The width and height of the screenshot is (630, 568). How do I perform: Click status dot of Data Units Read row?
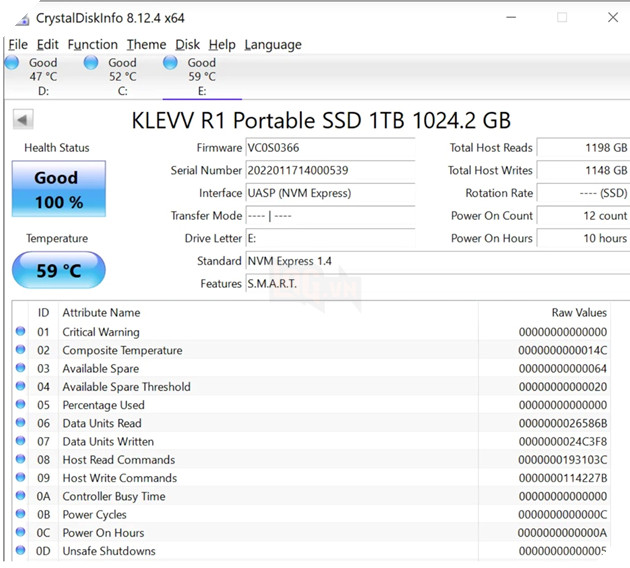click(20, 422)
